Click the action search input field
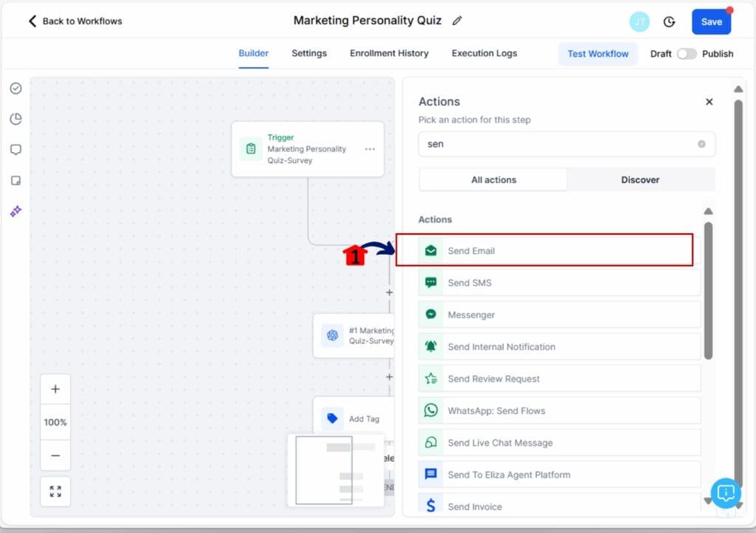 [557, 144]
